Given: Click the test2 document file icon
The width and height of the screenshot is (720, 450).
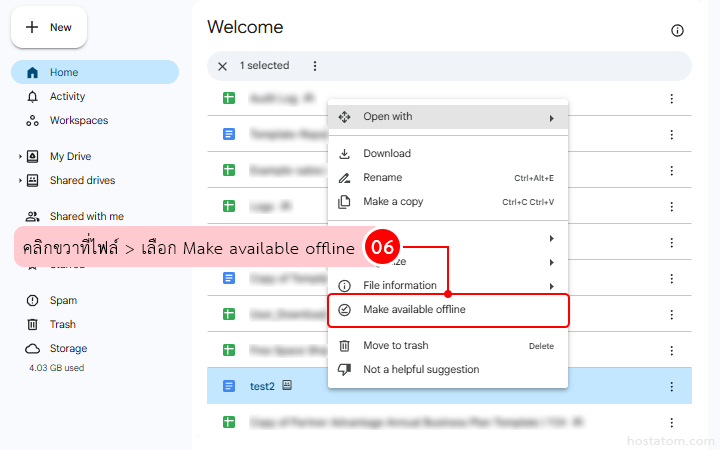Looking at the screenshot, I should coord(229,386).
